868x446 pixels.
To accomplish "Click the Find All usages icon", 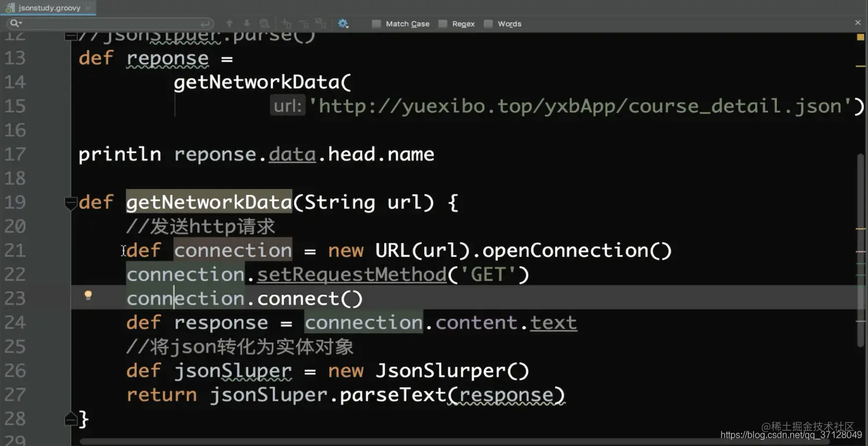I will tap(265, 24).
